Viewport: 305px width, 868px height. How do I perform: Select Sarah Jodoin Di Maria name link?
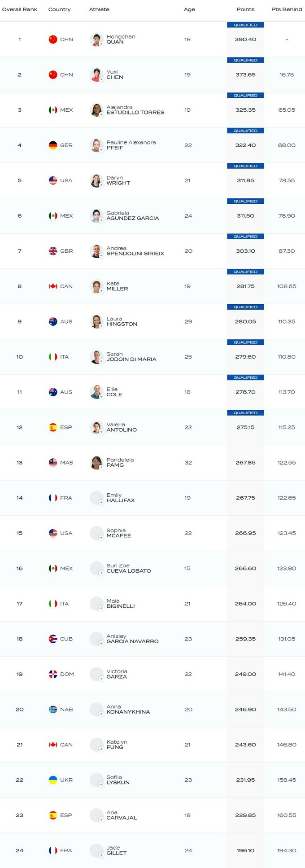click(131, 357)
